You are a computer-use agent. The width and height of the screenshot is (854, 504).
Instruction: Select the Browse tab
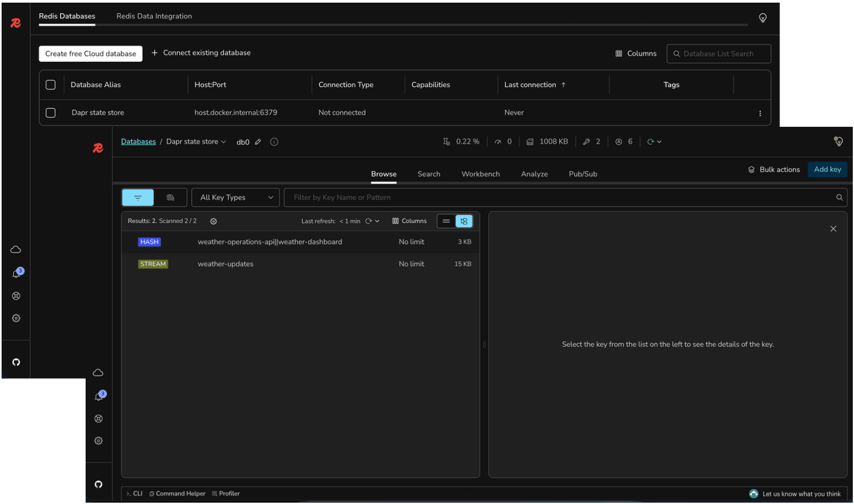pyautogui.click(x=384, y=174)
